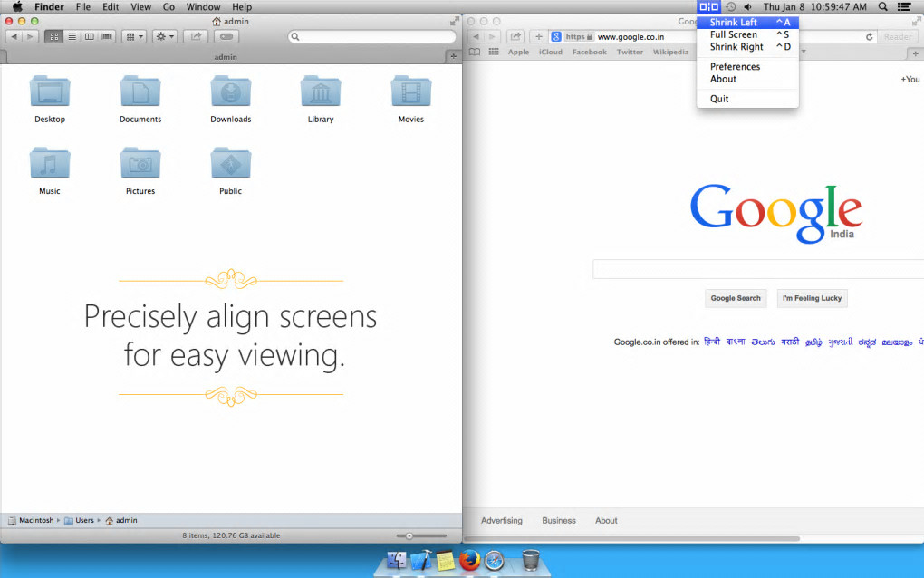Open Notification Center icon
This screenshot has width=924, height=578.
pos(904,7)
